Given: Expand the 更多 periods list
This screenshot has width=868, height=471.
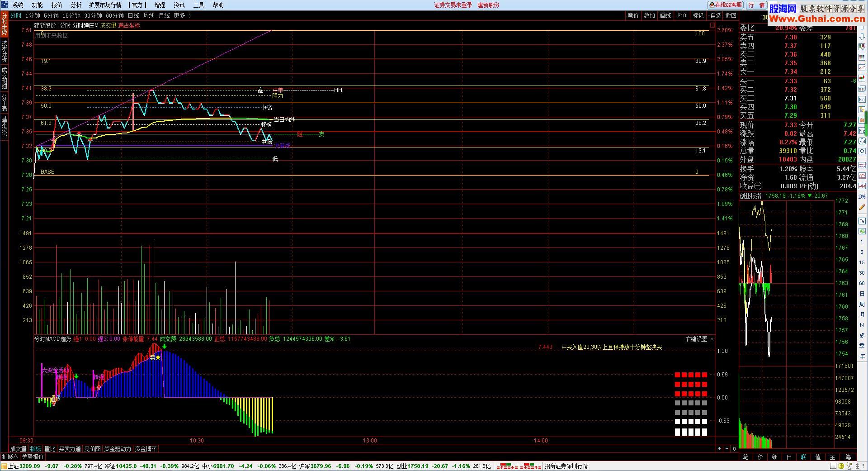Looking at the screenshot, I should pyautogui.click(x=183, y=15).
